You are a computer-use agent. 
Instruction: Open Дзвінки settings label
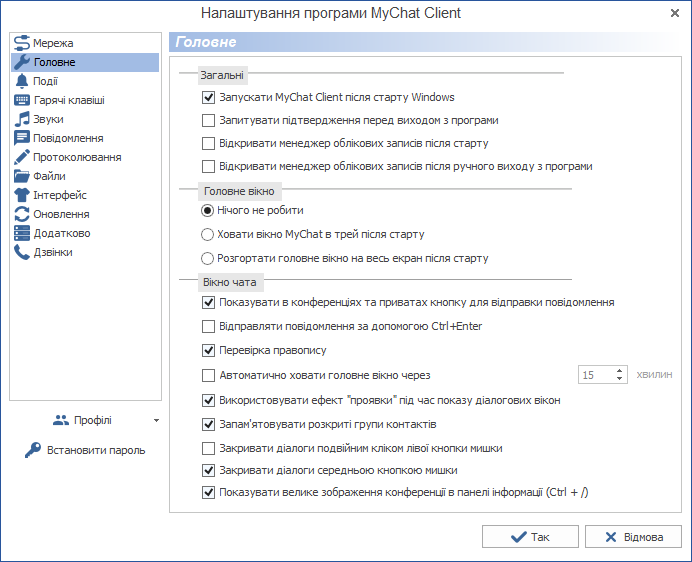pyautogui.click(x=53, y=252)
